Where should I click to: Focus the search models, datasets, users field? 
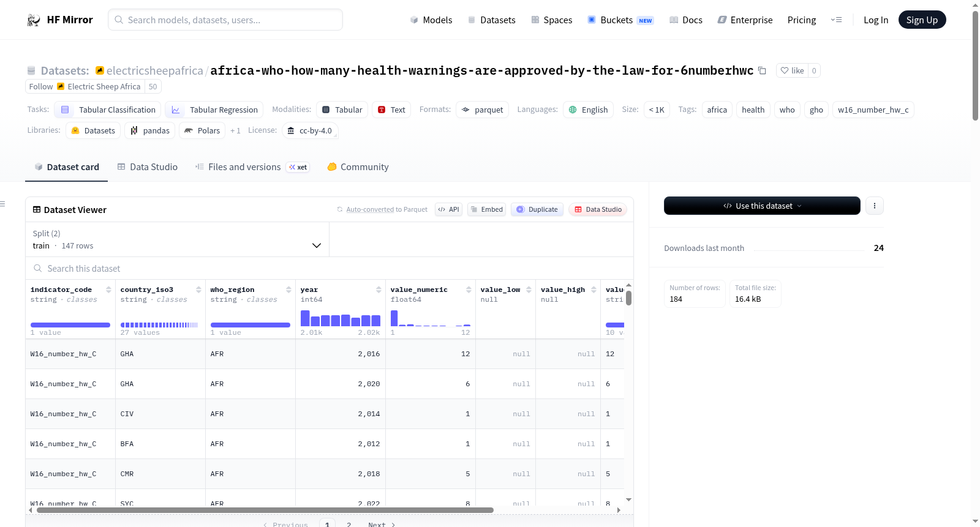point(225,20)
